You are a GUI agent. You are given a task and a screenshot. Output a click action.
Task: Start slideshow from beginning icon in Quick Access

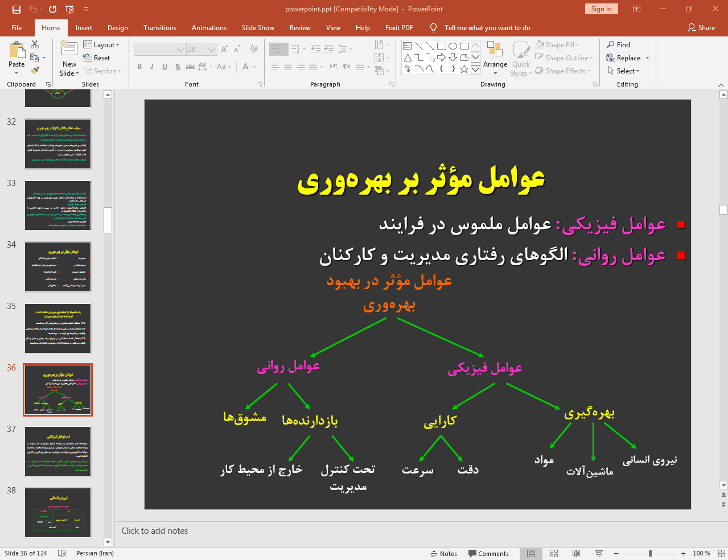[69, 9]
